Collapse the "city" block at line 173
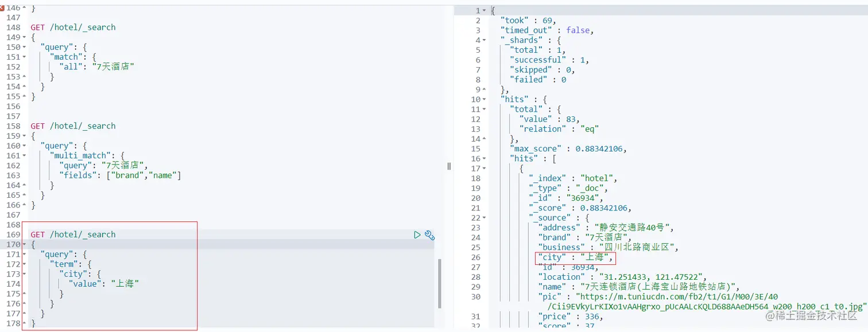 (24, 274)
